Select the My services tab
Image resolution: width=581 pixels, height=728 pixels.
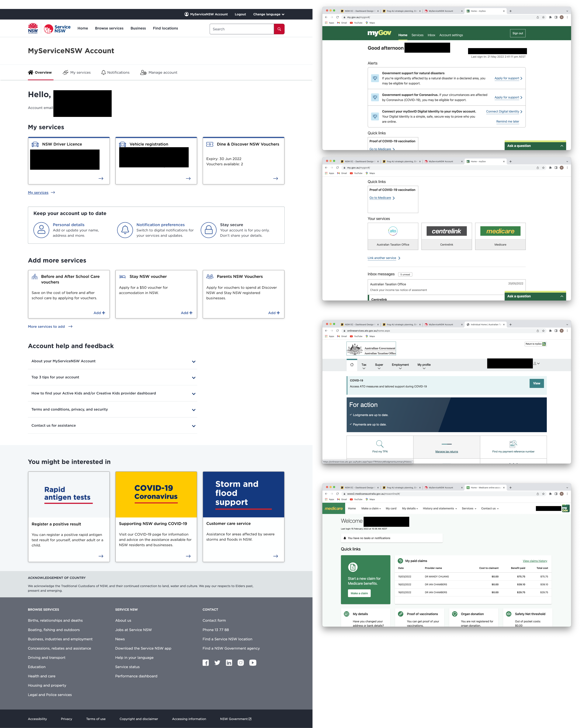[79, 72]
